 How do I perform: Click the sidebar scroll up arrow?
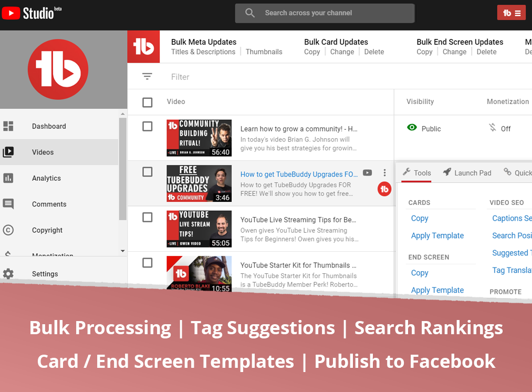[123, 114]
